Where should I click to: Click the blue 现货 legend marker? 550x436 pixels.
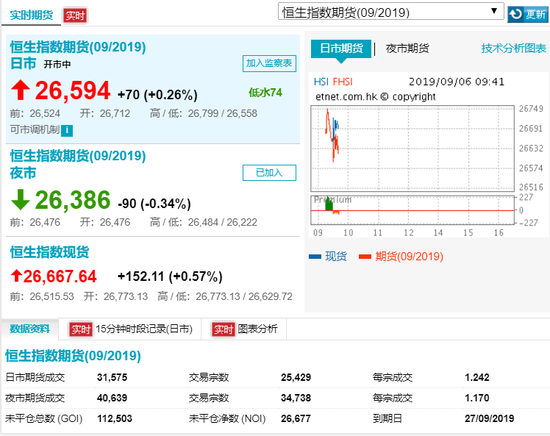tap(315, 256)
